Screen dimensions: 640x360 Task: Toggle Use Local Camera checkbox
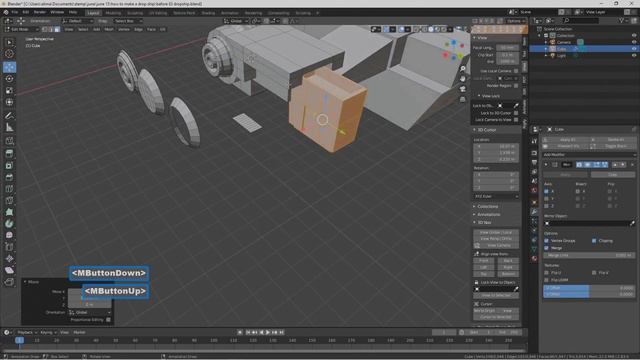(516, 71)
